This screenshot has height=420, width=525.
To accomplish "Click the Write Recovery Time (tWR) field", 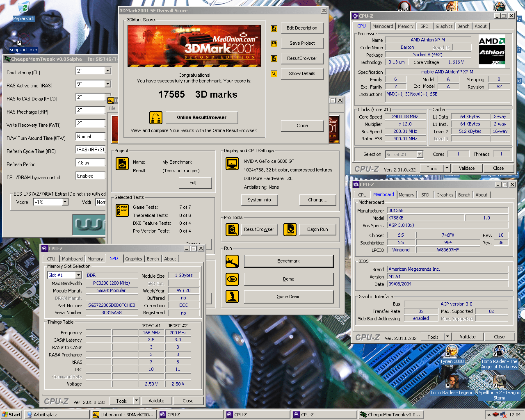I will point(91,123).
